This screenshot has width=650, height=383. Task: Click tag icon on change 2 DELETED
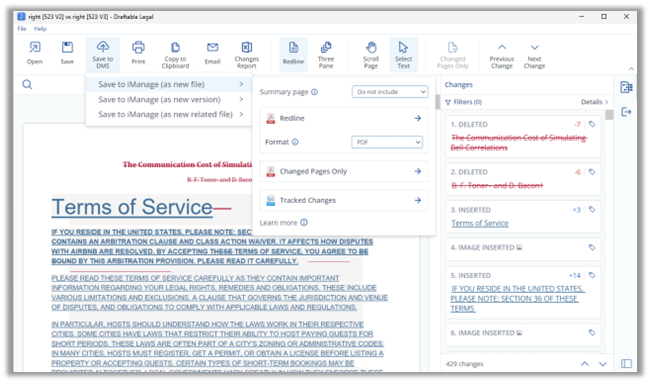pyautogui.click(x=592, y=172)
